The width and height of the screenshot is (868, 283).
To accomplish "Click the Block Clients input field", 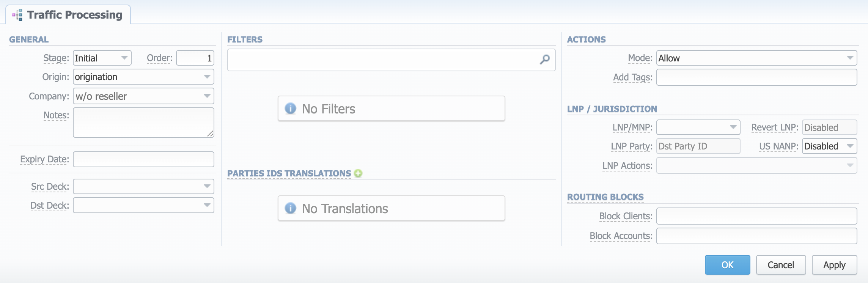I will (756, 216).
